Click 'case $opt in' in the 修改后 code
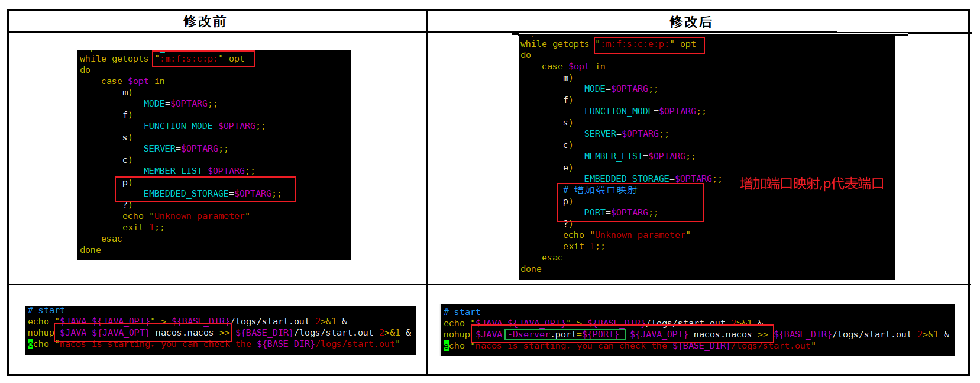The width and height of the screenshot is (980, 383). coord(574,66)
